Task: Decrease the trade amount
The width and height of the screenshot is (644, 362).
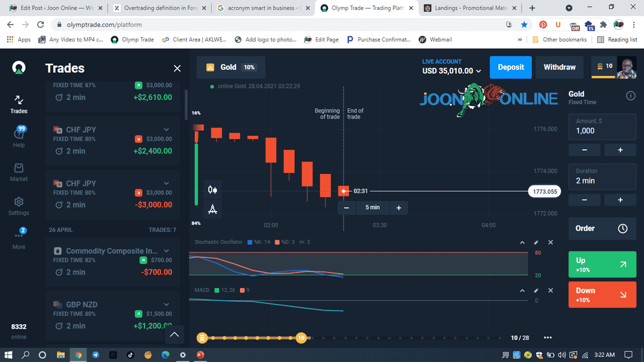Action: 584,150
